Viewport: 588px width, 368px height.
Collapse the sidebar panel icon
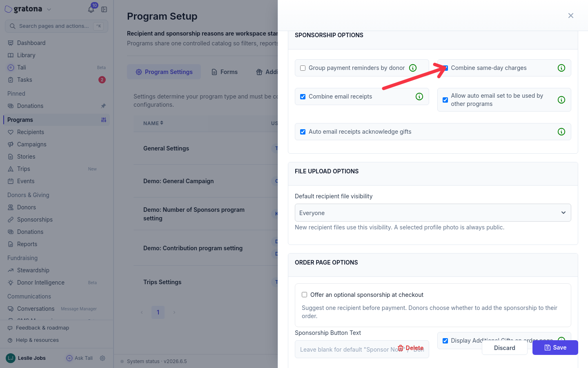(104, 9)
